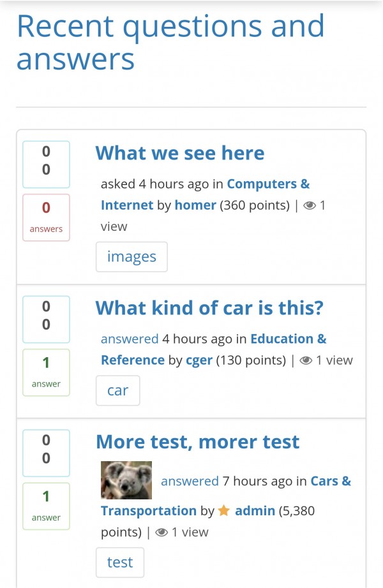Open the "More test, morer test" question
This screenshot has height=588, width=383.
pyautogui.click(x=197, y=442)
